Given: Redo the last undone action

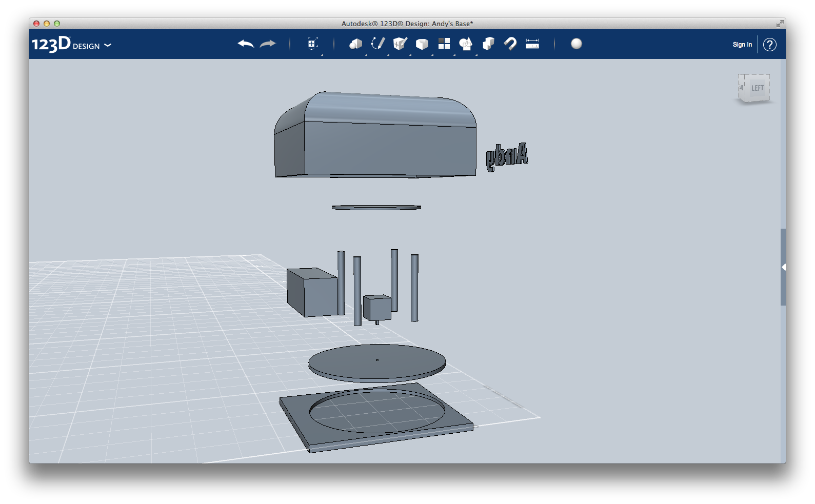Looking at the screenshot, I should (x=268, y=44).
